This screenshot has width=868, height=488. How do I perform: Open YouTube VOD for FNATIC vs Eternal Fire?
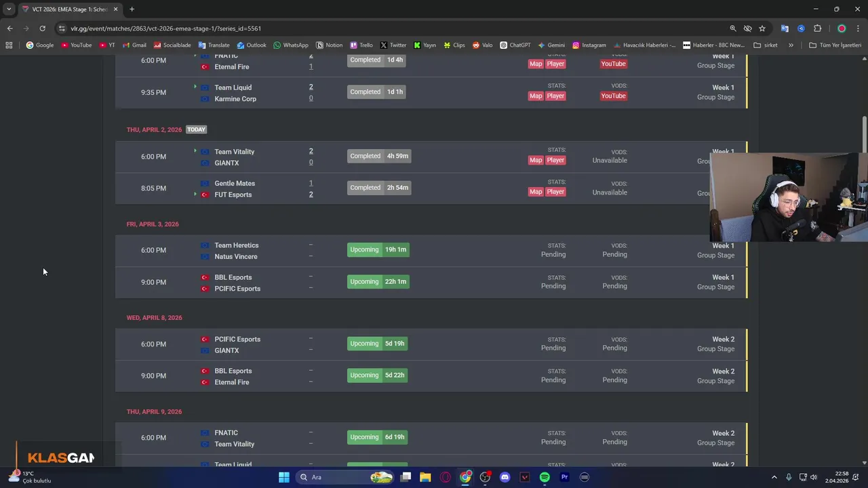click(613, 64)
